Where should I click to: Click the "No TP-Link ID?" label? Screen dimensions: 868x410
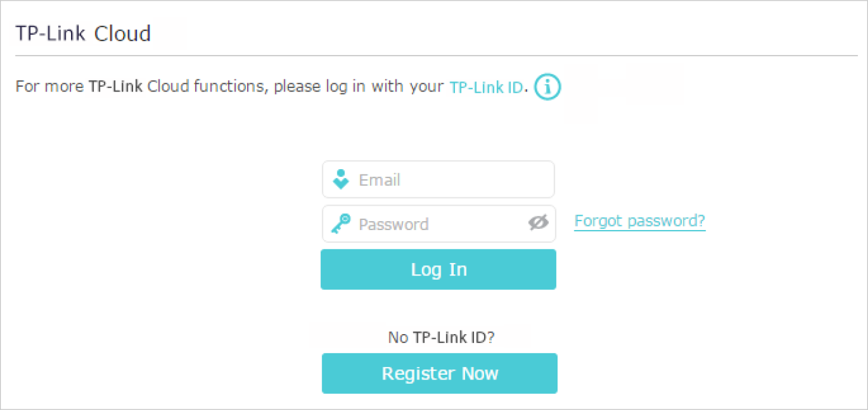pos(441,337)
